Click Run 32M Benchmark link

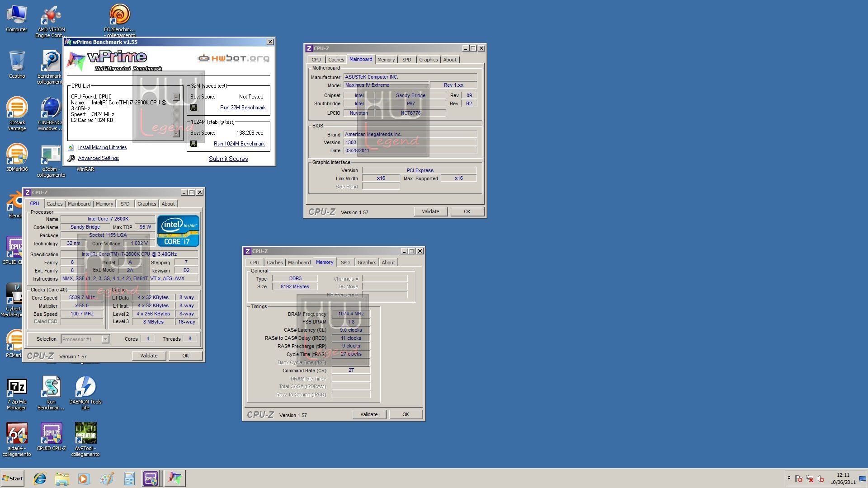(243, 108)
